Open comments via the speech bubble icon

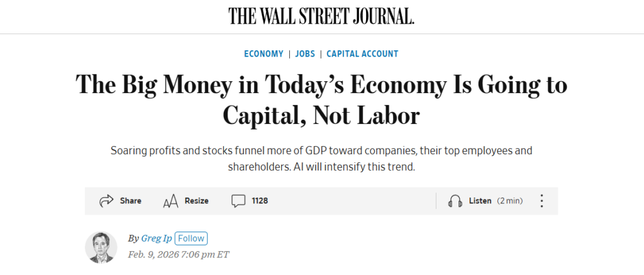pyautogui.click(x=238, y=201)
